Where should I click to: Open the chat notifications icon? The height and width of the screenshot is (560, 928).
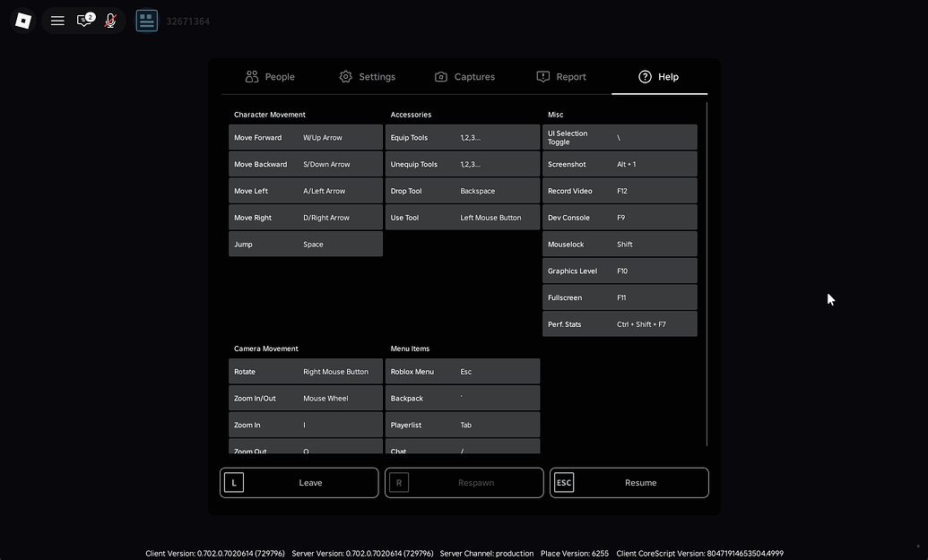tap(84, 21)
